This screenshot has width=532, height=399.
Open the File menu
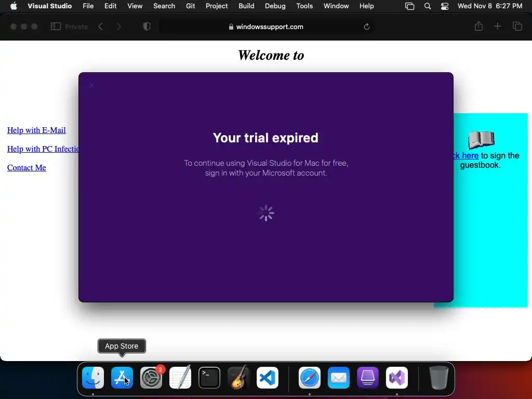coord(88,6)
